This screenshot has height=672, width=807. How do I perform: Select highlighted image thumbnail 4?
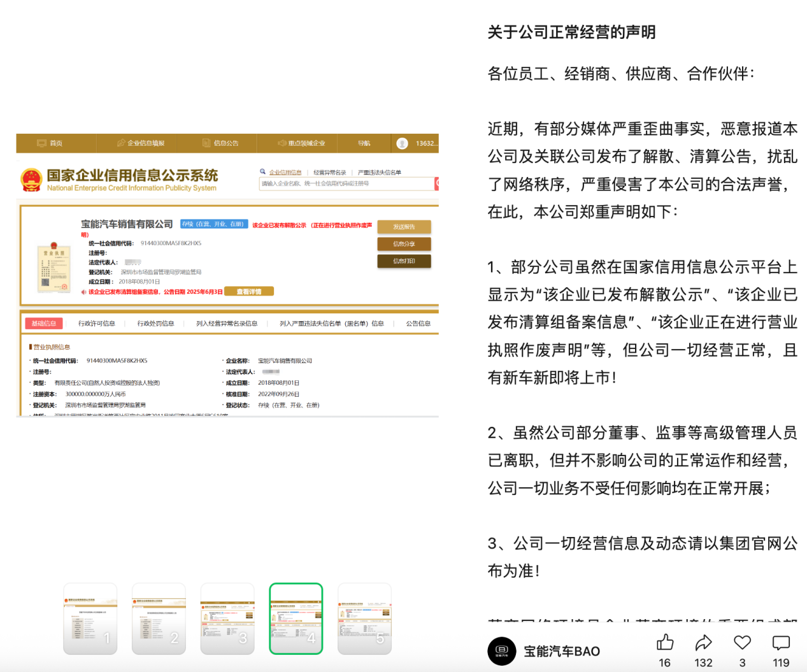[x=296, y=618]
